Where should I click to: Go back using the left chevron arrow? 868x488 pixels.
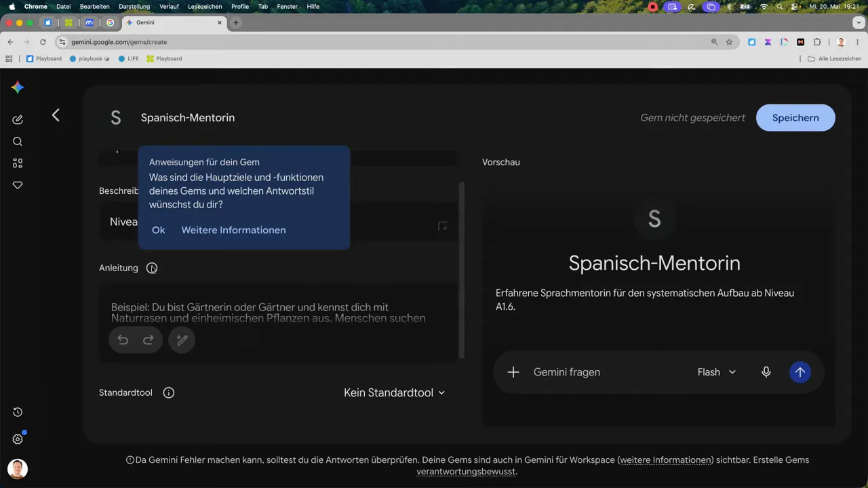(x=56, y=115)
